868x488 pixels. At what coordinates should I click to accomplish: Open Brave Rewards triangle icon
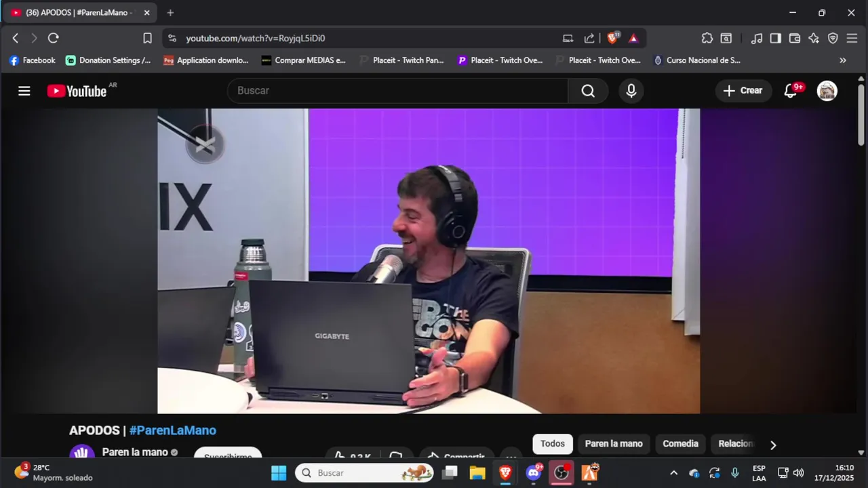(633, 39)
